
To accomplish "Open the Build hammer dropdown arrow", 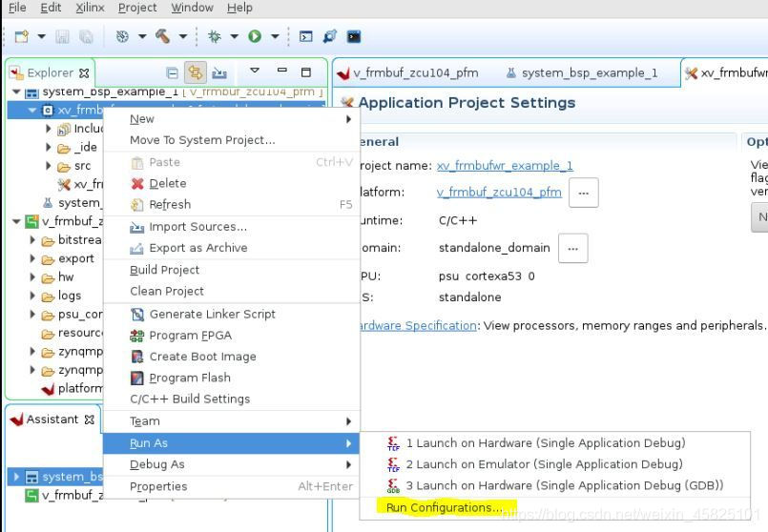I will click(x=182, y=37).
